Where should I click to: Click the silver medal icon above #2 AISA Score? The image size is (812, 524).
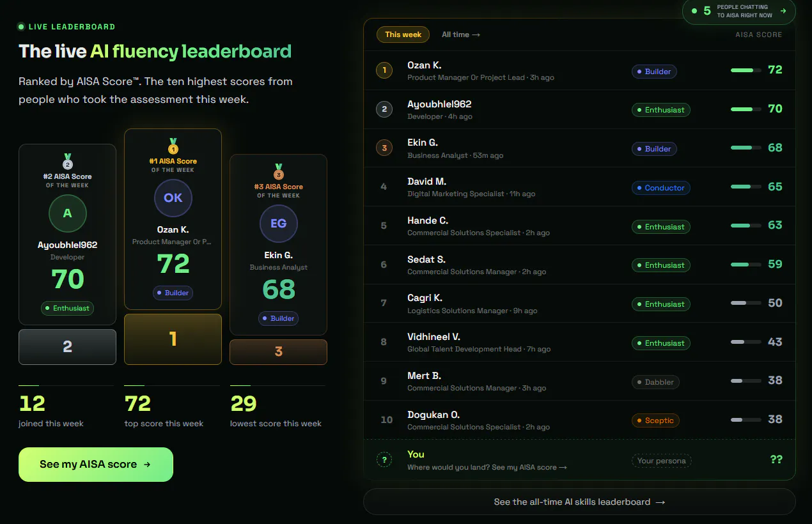click(x=68, y=162)
